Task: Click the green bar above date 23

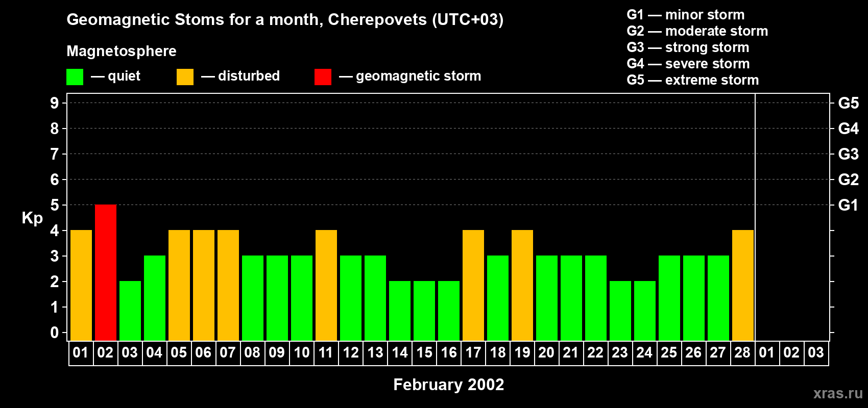Action: point(620,311)
